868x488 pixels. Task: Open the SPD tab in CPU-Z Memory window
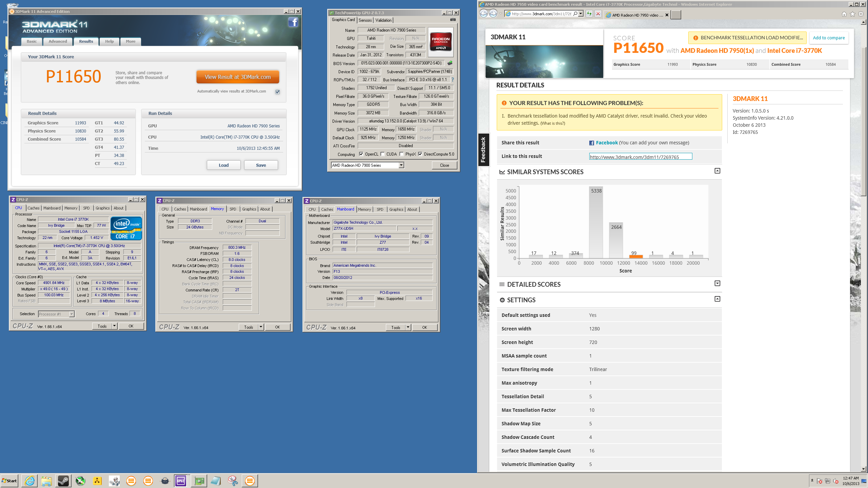[x=233, y=209]
